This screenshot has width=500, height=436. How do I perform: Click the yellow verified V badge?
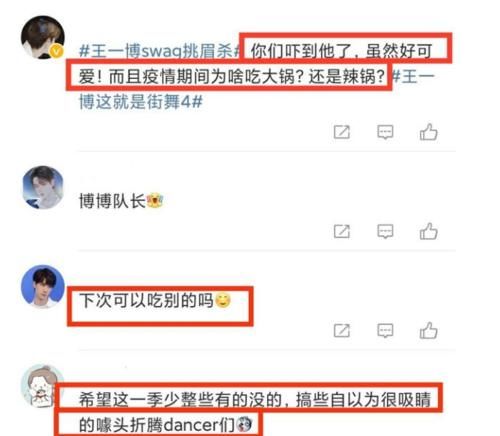coord(57,51)
